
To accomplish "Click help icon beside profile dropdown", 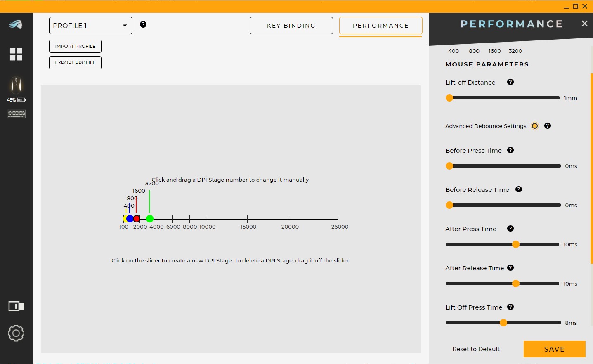I will [x=143, y=24].
